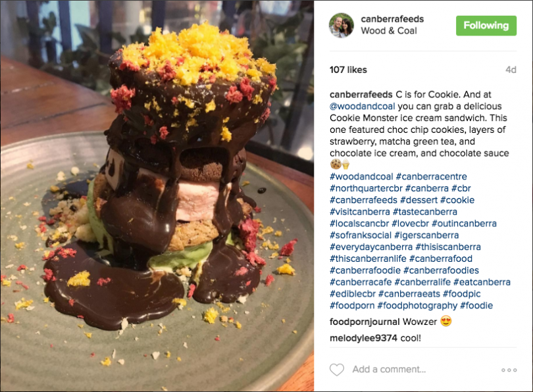This screenshot has height=392, width=533.
Task: Open the canberrafeeds username in header
Action: (x=392, y=19)
